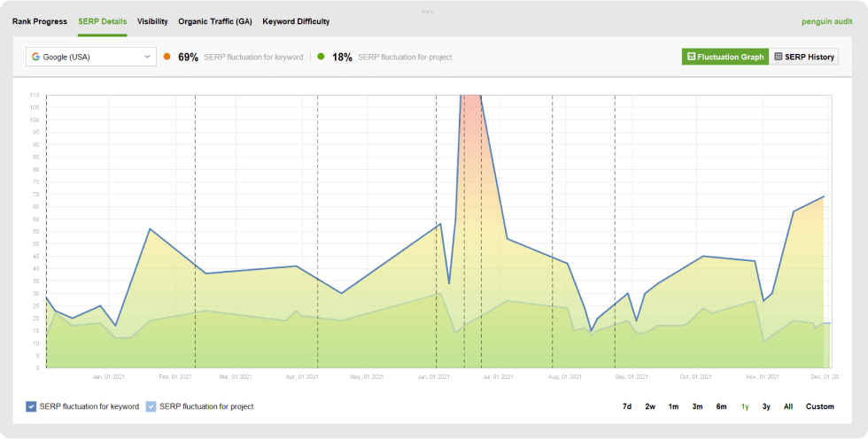Click the 18% project fluctuation value
The width and height of the screenshot is (868, 439).
(x=342, y=57)
